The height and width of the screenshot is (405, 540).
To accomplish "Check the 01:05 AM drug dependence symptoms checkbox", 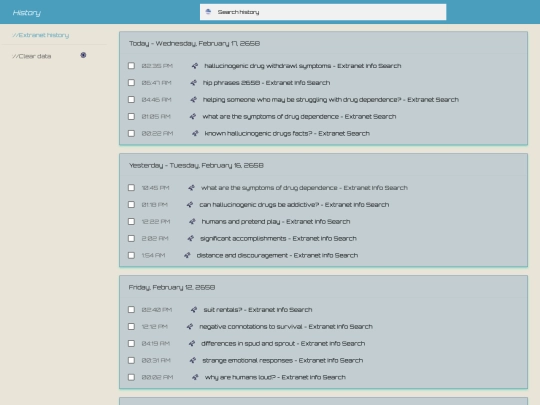I will (x=131, y=116).
